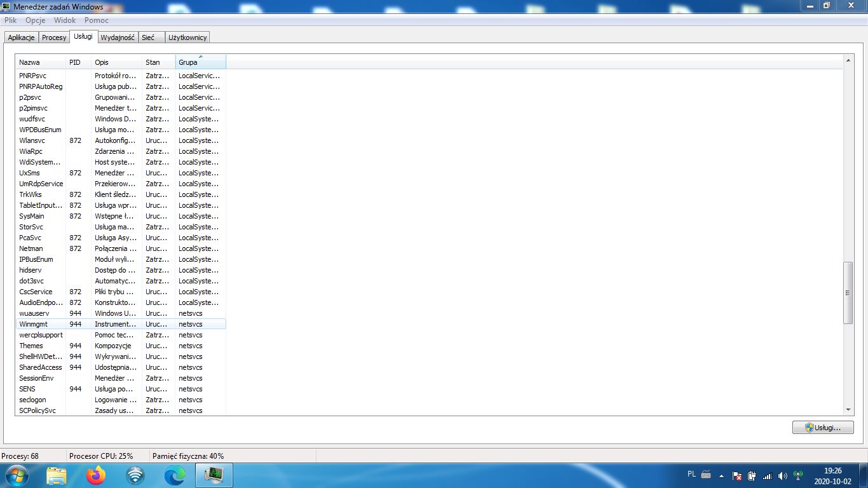Switch to the Procesy tab

click(54, 37)
